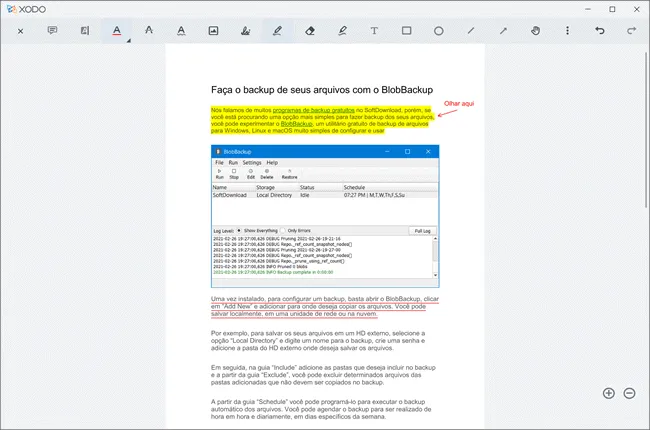Click the yellow highlighted first paragraph
The image size is (650, 430).
pyautogui.click(x=322, y=120)
